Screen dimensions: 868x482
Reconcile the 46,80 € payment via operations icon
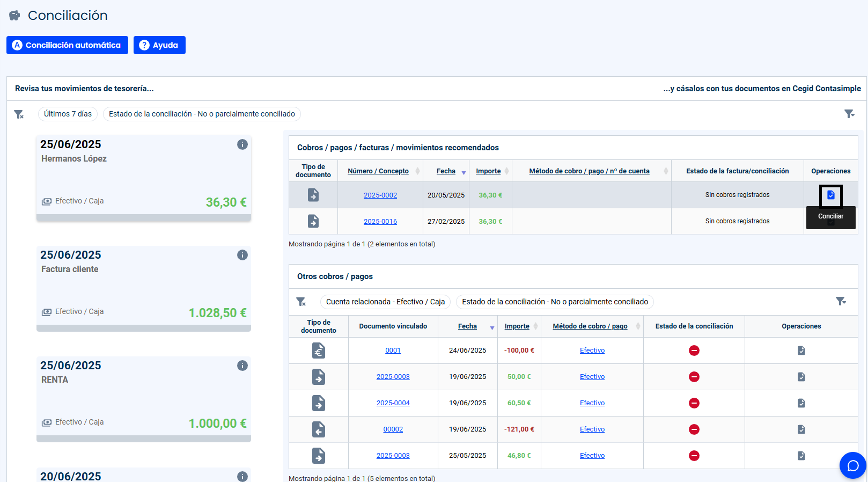[x=801, y=456]
